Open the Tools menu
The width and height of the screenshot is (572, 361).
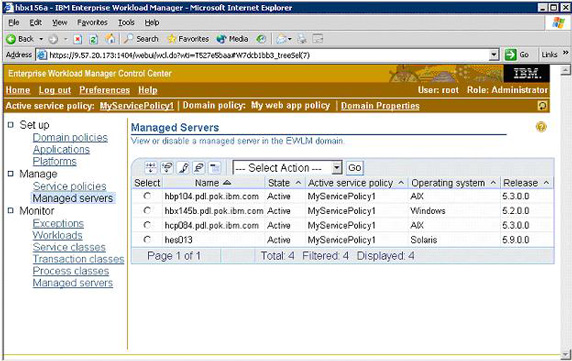126,23
